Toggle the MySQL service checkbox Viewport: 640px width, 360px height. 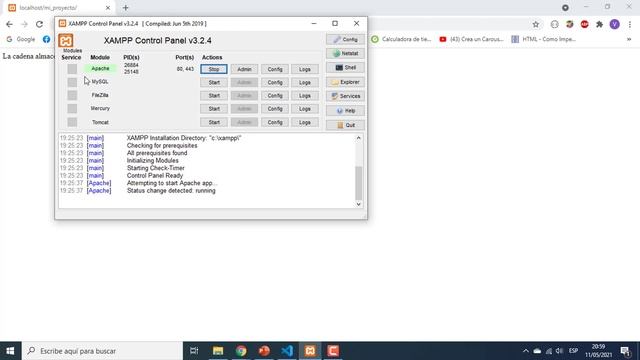point(72,82)
